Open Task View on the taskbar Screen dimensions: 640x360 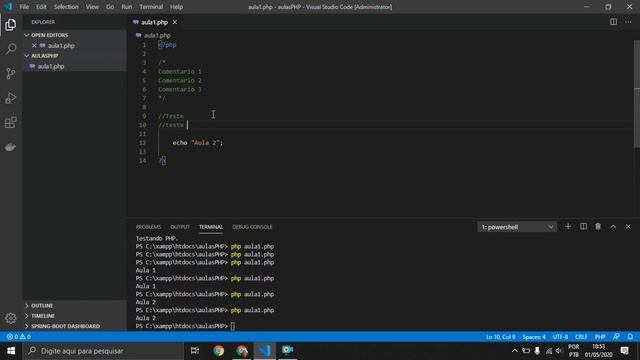click(x=195, y=351)
